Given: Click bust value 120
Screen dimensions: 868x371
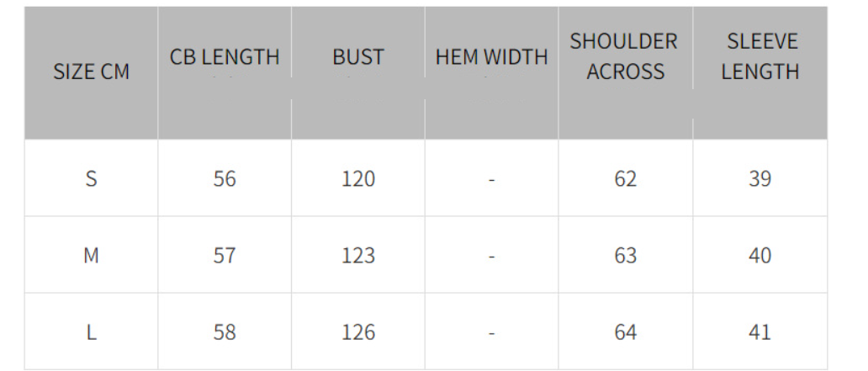Looking at the screenshot, I should (x=358, y=178).
